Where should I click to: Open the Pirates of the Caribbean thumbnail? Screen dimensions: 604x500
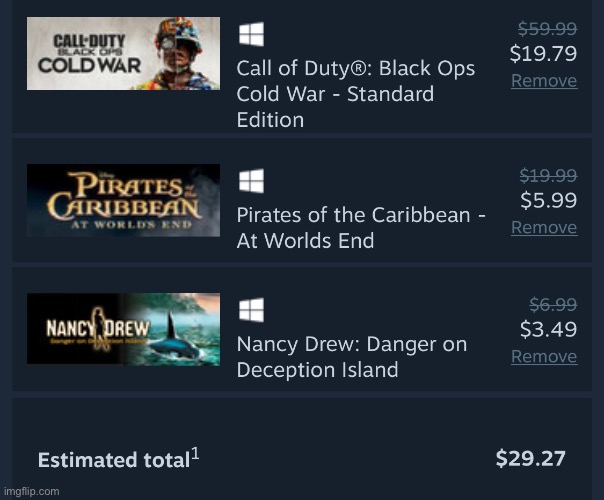123,200
